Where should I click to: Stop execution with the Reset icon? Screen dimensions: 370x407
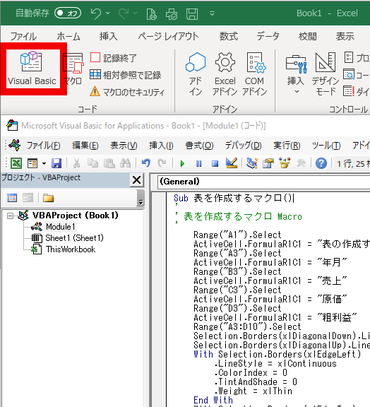point(215,164)
